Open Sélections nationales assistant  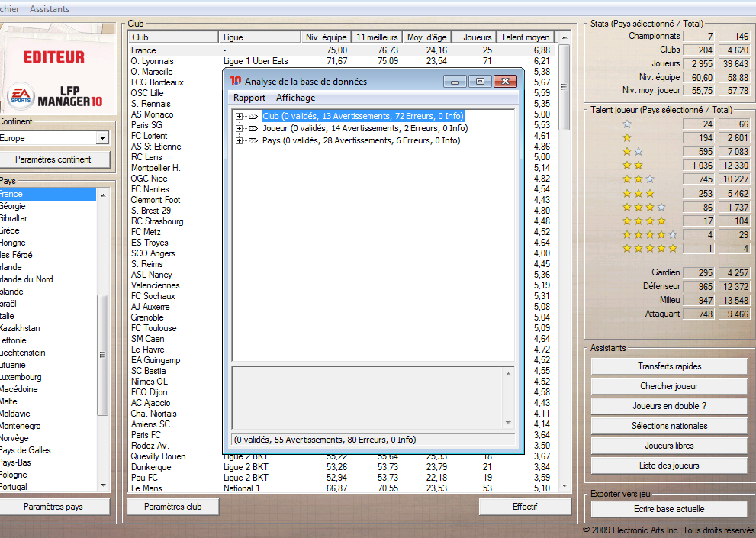tap(669, 426)
